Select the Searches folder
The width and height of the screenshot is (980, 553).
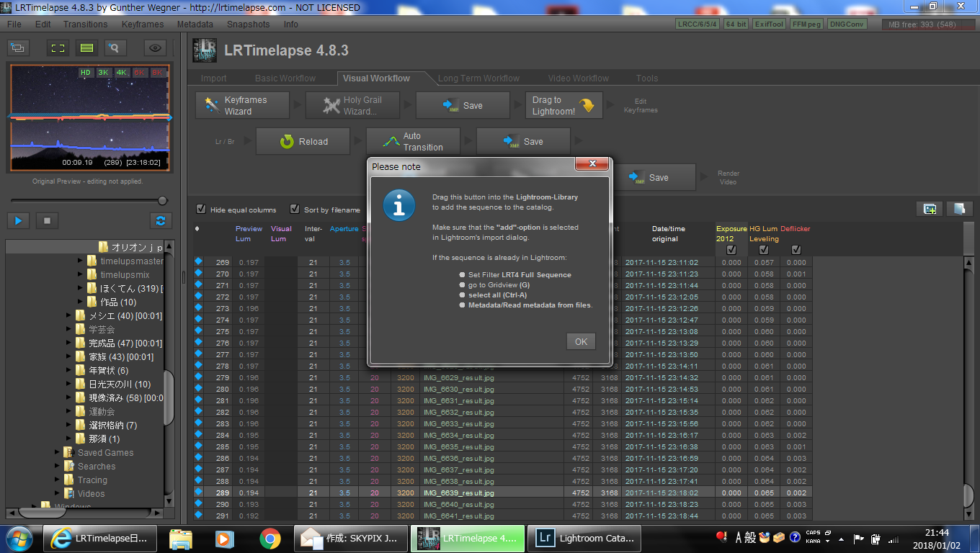point(97,466)
